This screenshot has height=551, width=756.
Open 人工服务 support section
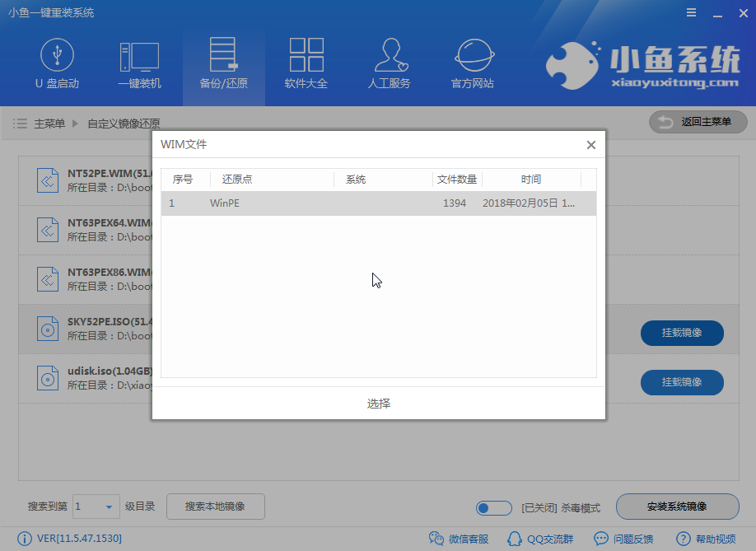point(389,64)
